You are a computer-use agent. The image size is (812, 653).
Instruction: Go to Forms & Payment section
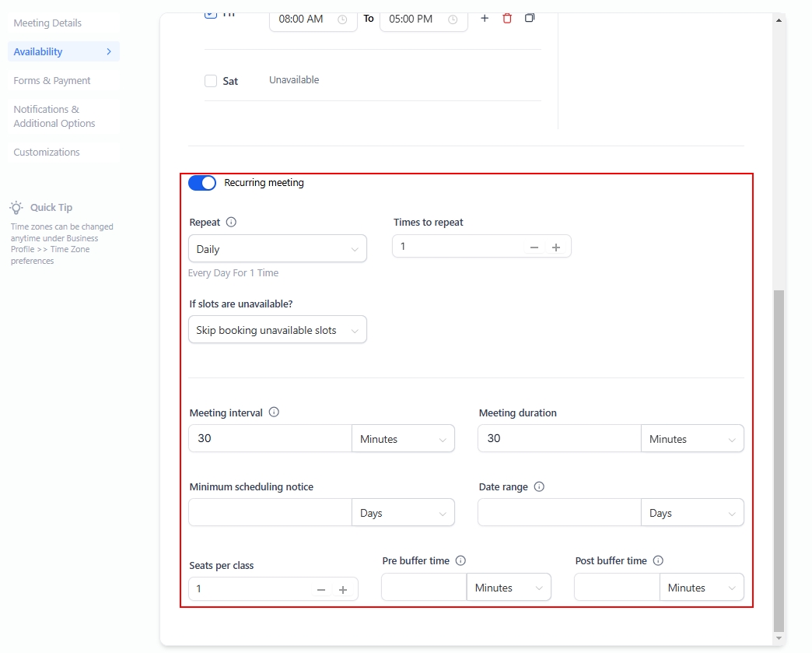tap(52, 81)
